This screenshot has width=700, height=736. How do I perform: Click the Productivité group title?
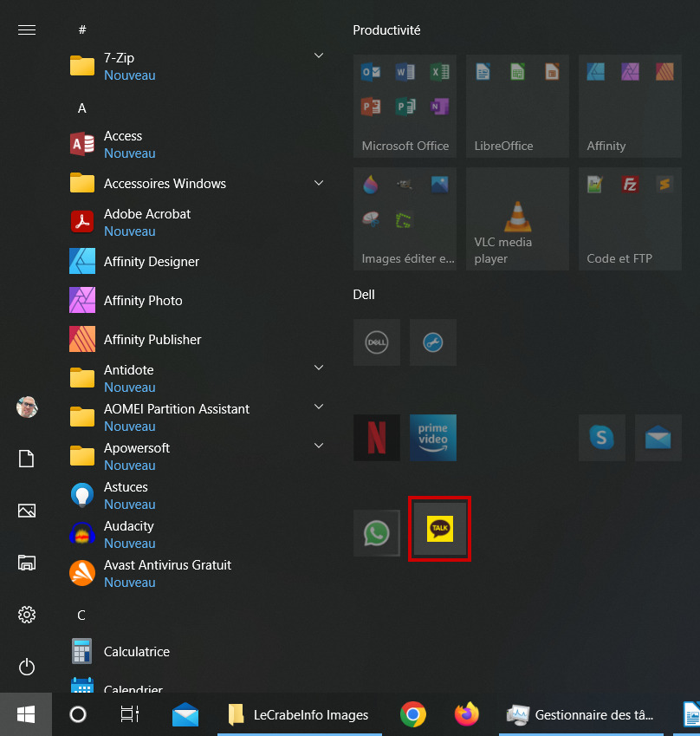tap(386, 30)
